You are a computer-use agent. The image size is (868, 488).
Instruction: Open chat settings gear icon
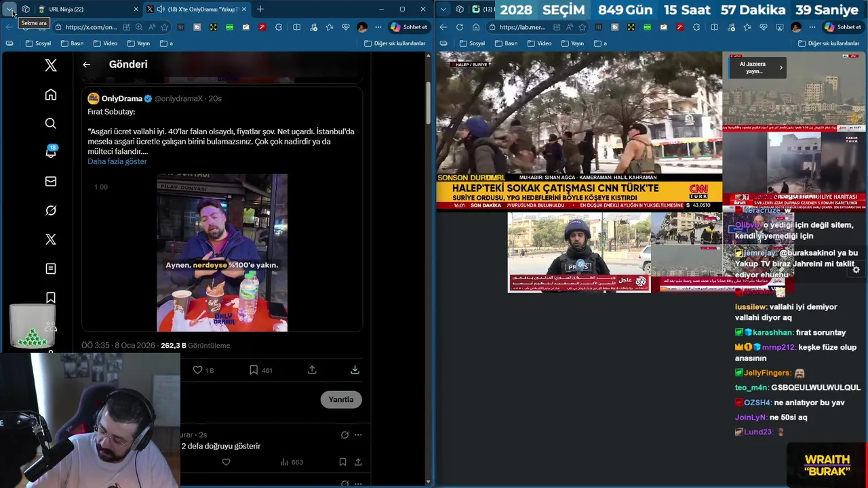856,270
